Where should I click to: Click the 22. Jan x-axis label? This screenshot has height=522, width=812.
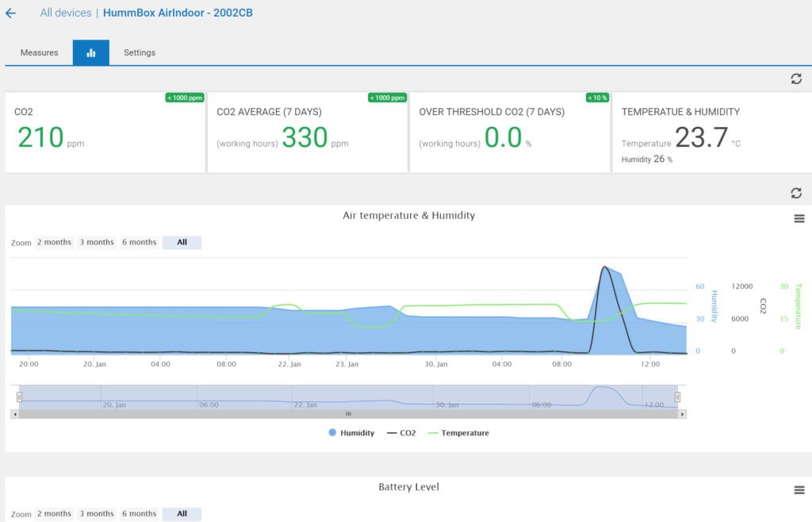(x=289, y=364)
